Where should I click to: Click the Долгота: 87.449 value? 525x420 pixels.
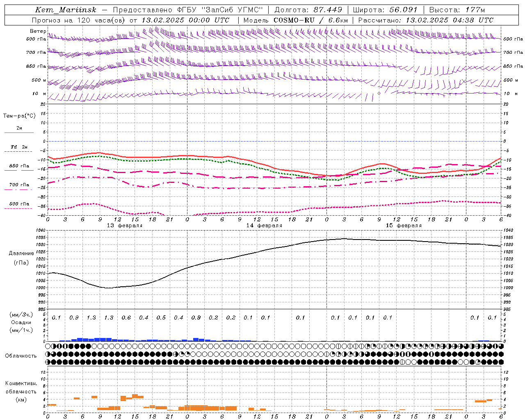308,10
